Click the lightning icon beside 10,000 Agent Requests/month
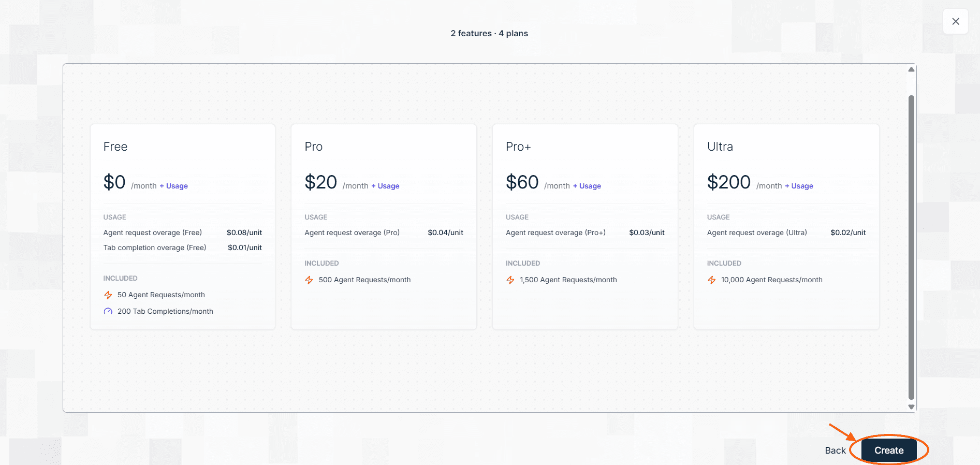This screenshot has height=465, width=980. (712, 280)
